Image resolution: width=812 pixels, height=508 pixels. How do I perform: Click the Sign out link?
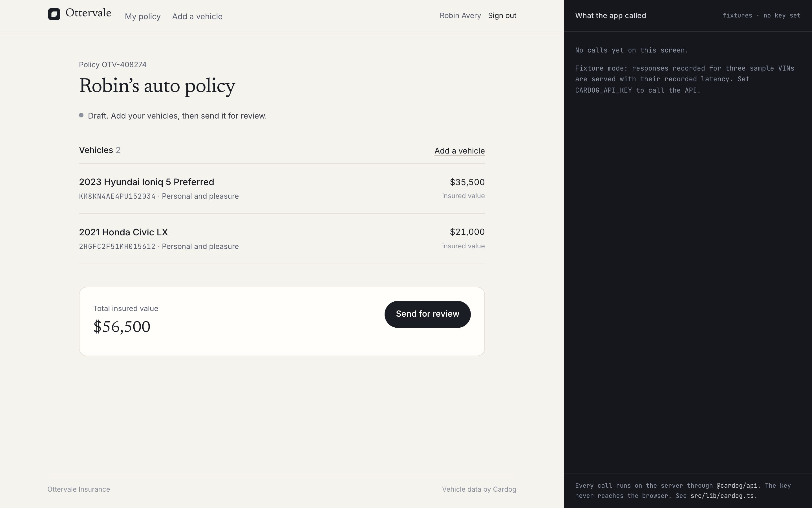(x=502, y=16)
